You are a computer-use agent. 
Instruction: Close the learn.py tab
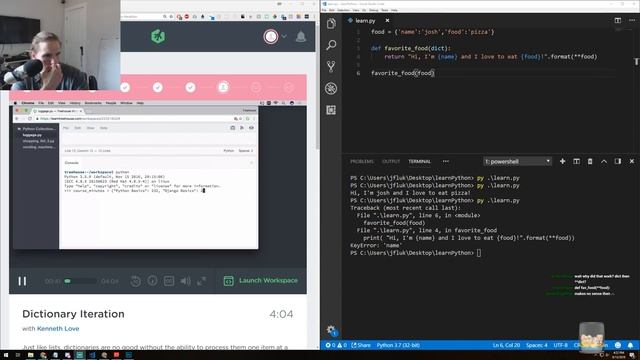(x=387, y=20)
